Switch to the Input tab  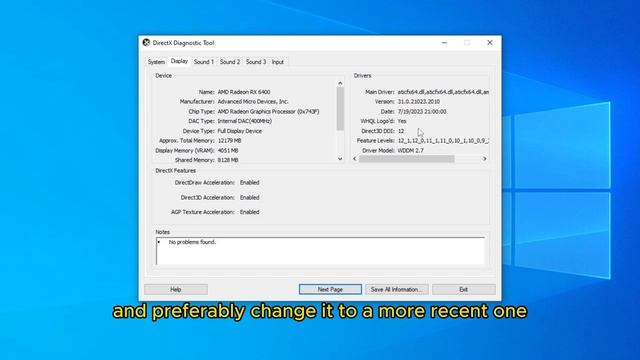[x=278, y=62]
